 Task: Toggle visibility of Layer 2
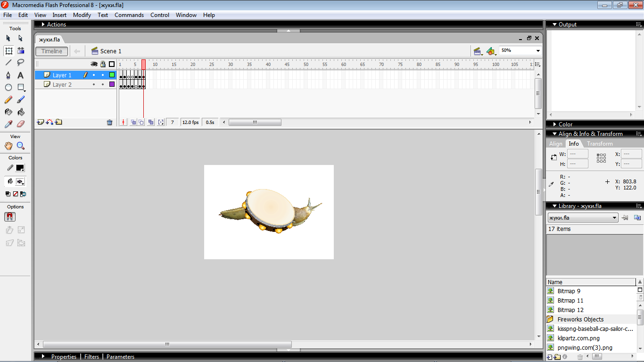pos(94,84)
